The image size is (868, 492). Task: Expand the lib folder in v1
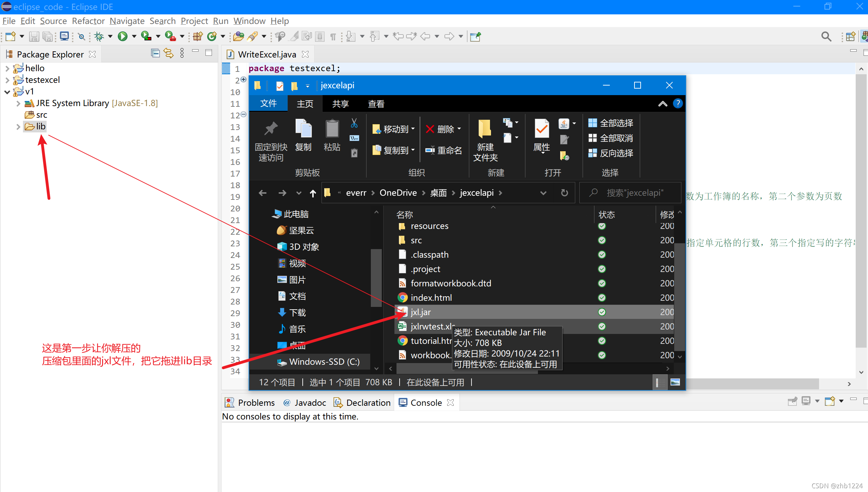(18, 127)
